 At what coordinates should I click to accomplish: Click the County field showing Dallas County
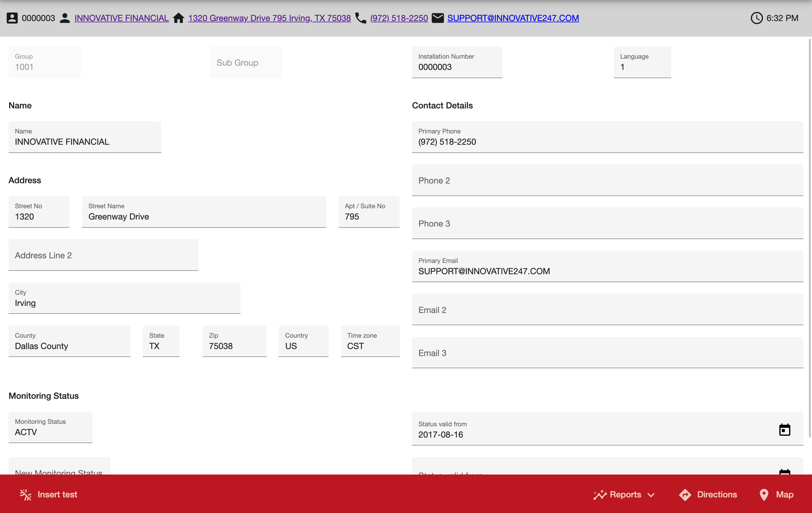pos(70,341)
